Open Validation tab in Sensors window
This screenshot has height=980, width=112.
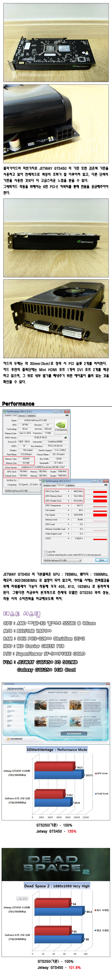70,485
